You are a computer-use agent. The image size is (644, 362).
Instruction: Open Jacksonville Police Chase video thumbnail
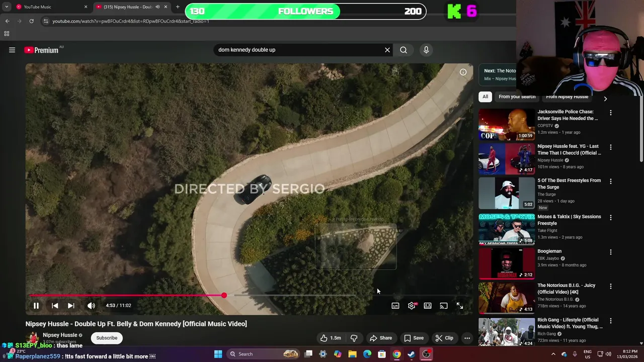click(x=506, y=125)
